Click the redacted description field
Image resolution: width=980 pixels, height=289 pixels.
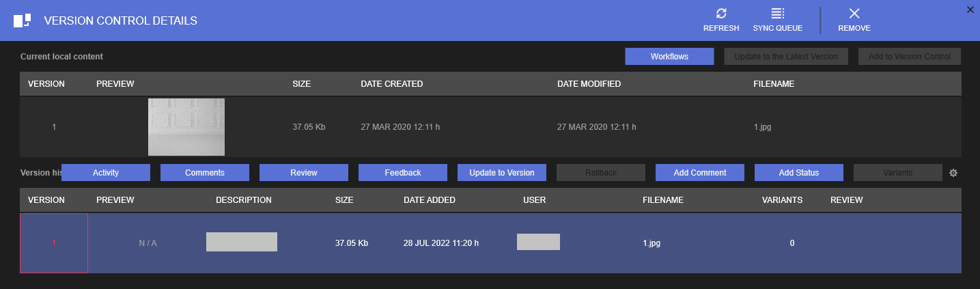point(242,242)
